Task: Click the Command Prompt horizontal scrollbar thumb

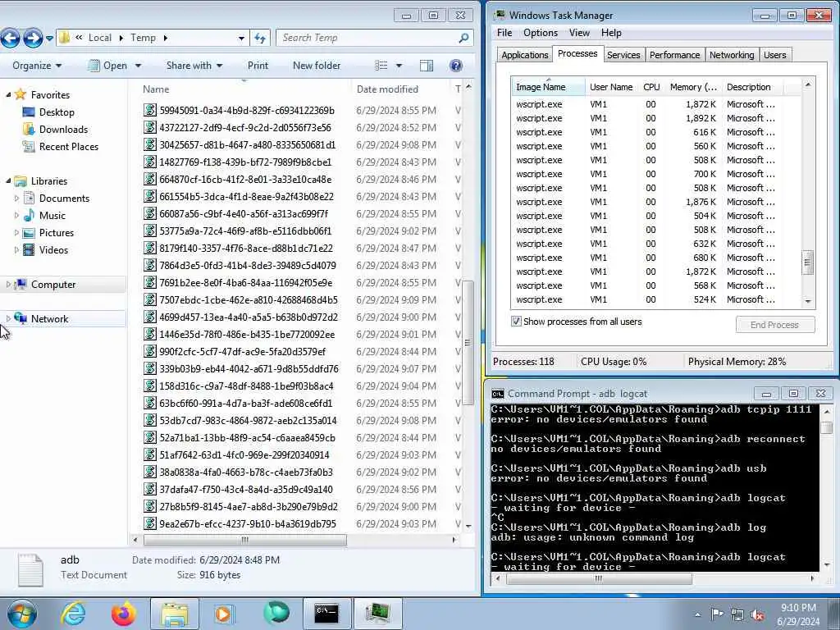Action: pos(598,578)
